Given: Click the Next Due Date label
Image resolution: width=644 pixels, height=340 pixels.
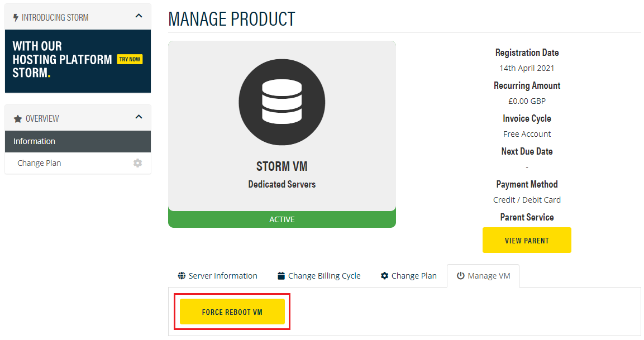Looking at the screenshot, I should (x=527, y=151).
